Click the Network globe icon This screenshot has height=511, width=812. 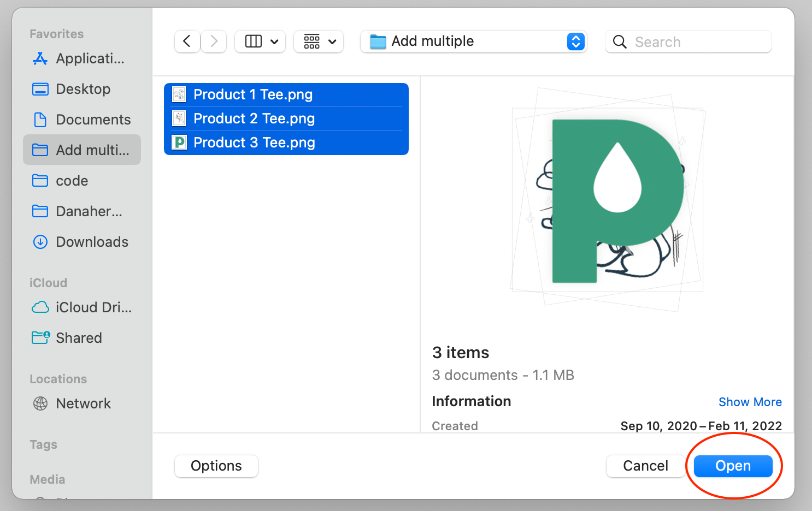(x=40, y=403)
